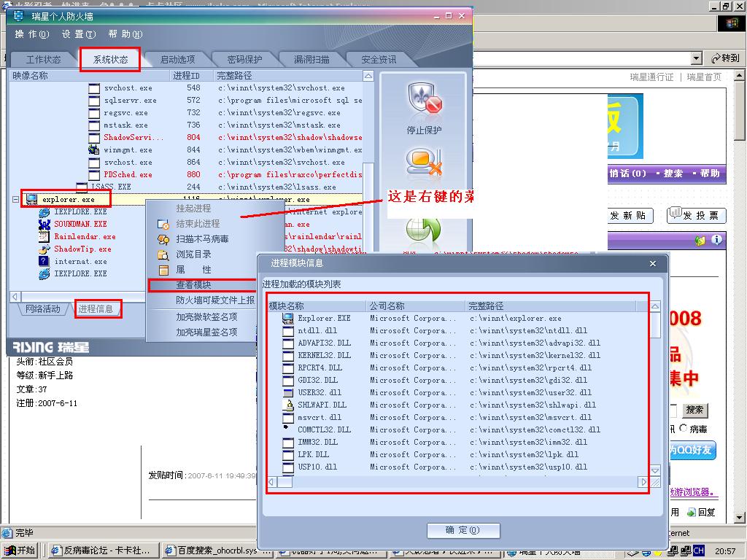The height and width of the screenshot is (560, 747).
Task: Click the 发投票 speech bubble icon
Action: (675, 214)
